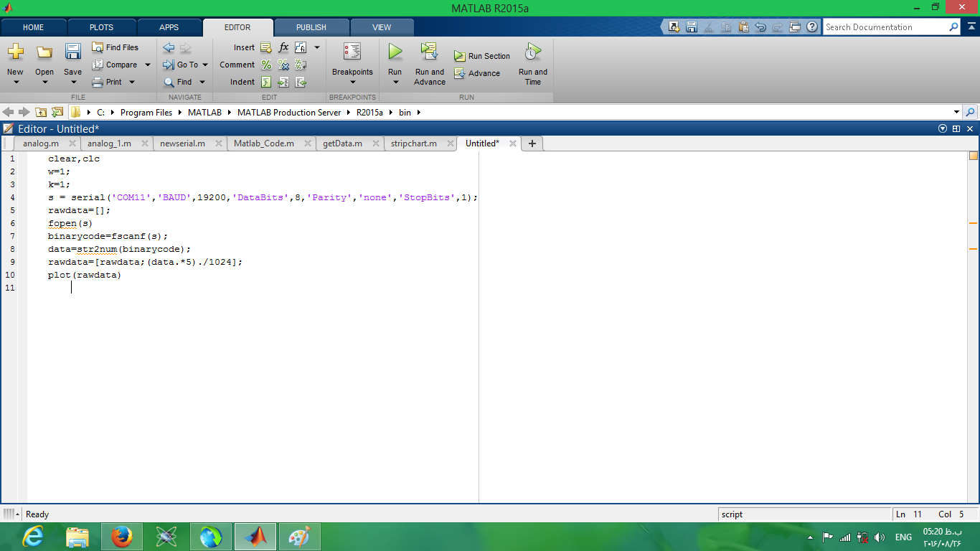Click the Insert fx function icon

coord(283,47)
